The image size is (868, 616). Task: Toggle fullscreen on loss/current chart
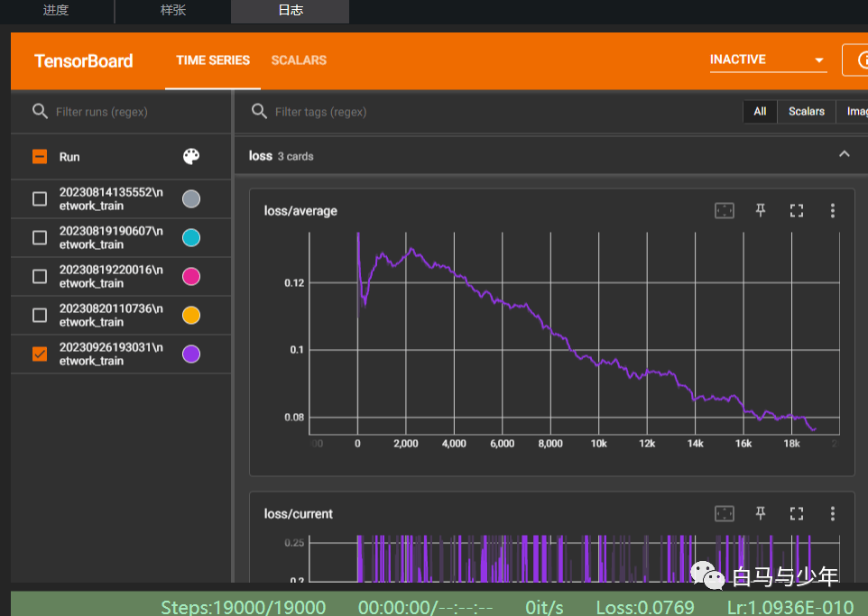tap(796, 513)
